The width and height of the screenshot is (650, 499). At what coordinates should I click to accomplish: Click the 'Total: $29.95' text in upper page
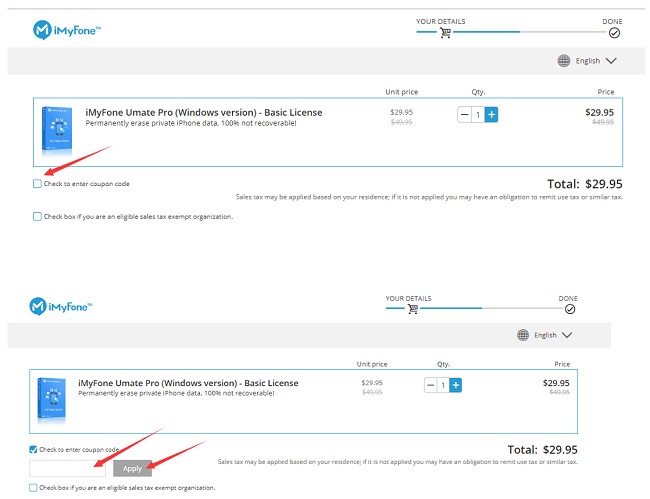tap(585, 184)
